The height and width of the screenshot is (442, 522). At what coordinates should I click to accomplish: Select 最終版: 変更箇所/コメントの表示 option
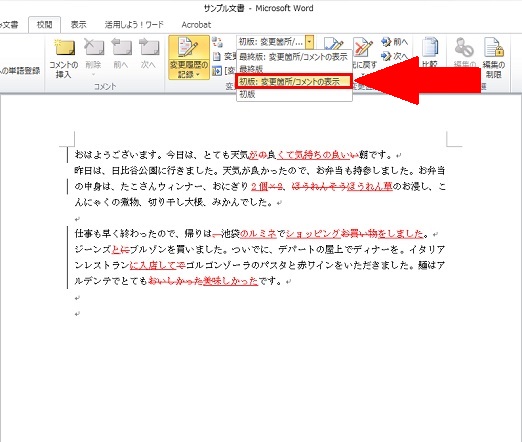[293, 57]
